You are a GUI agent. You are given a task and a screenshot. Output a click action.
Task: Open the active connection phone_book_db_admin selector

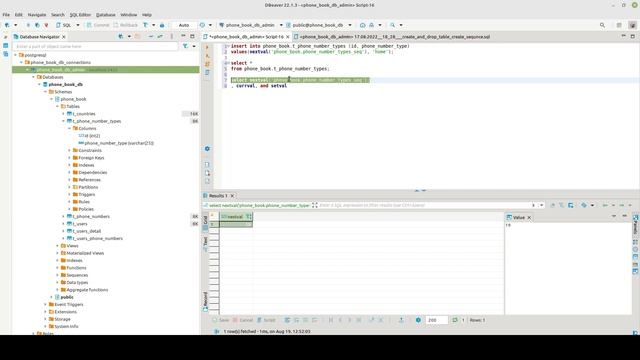pyautogui.click(x=250, y=25)
